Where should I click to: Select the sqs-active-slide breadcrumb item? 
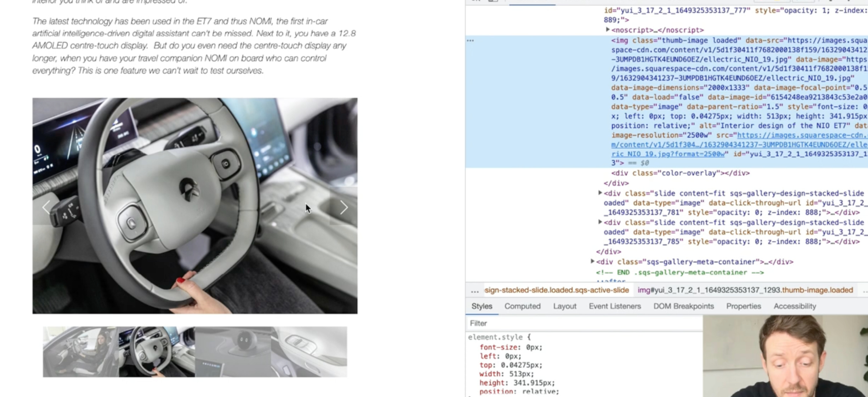pos(556,290)
